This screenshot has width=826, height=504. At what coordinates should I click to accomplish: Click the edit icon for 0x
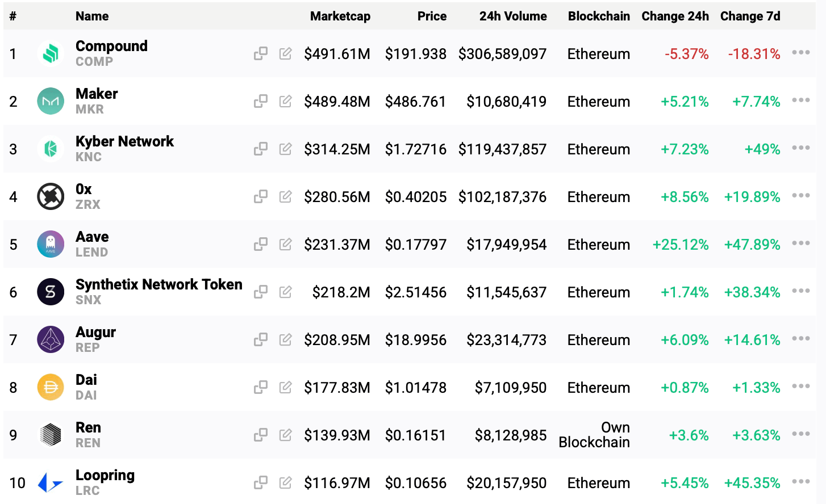(x=286, y=196)
